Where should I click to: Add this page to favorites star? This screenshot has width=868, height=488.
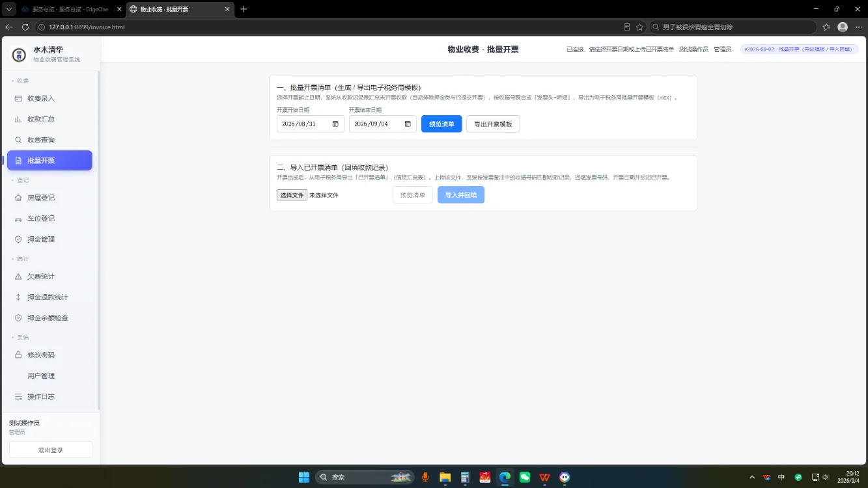click(x=639, y=27)
